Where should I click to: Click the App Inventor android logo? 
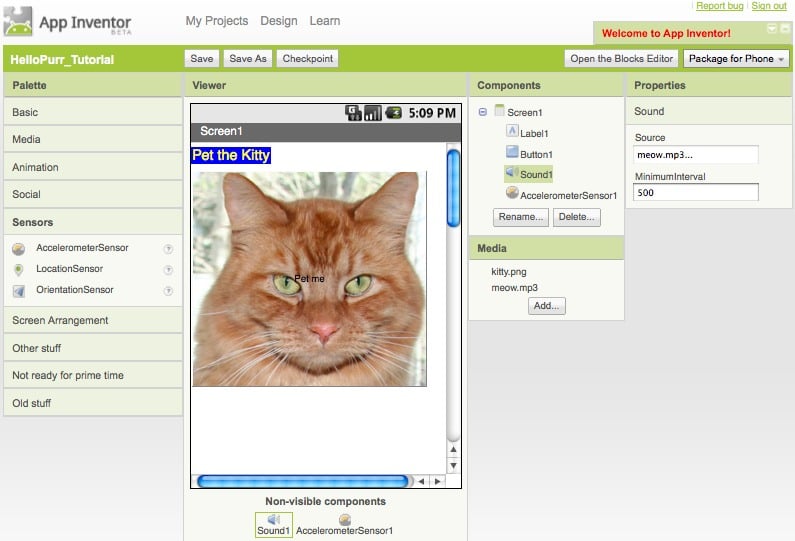pyautogui.click(x=18, y=21)
